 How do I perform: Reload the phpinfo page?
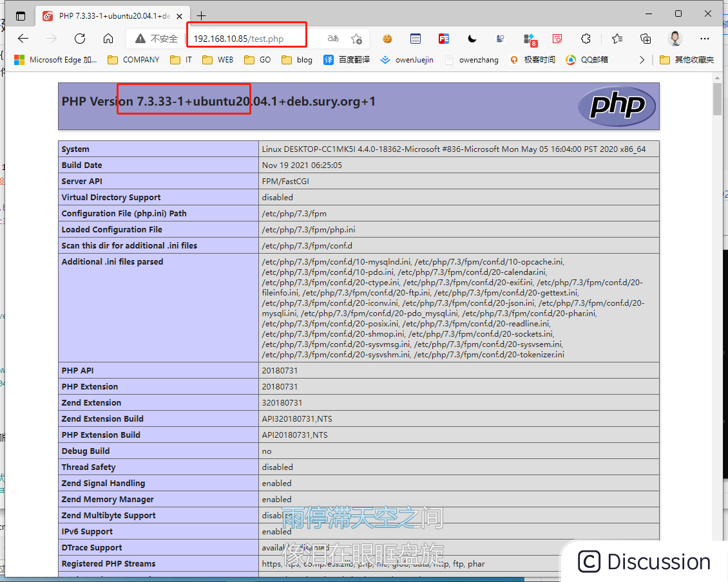(80, 39)
